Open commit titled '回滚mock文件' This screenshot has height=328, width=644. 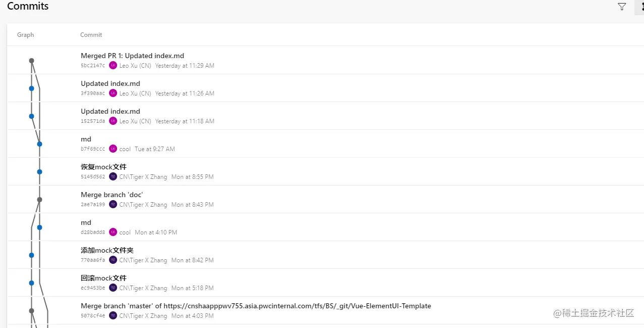tap(103, 278)
